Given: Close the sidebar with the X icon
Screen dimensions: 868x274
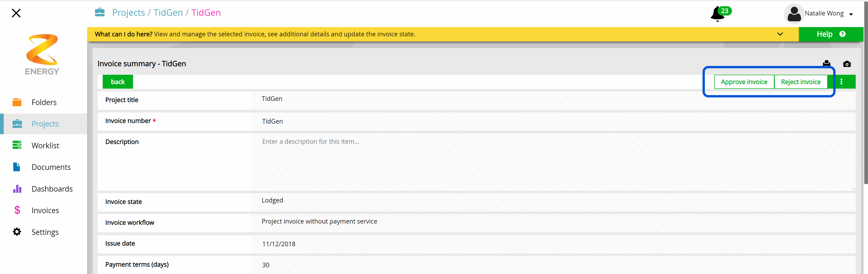Looking at the screenshot, I should point(16,13).
